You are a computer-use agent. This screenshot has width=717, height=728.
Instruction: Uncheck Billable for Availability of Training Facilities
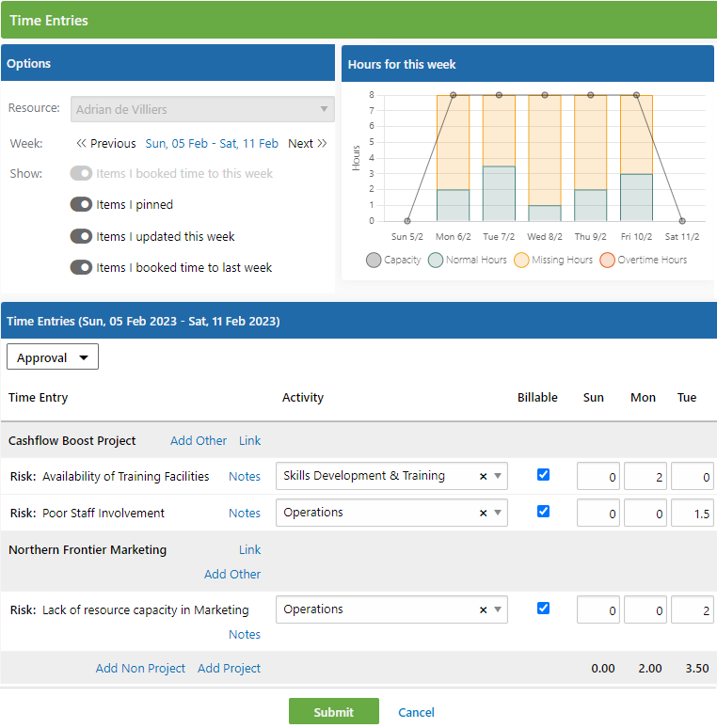[543, 474]
